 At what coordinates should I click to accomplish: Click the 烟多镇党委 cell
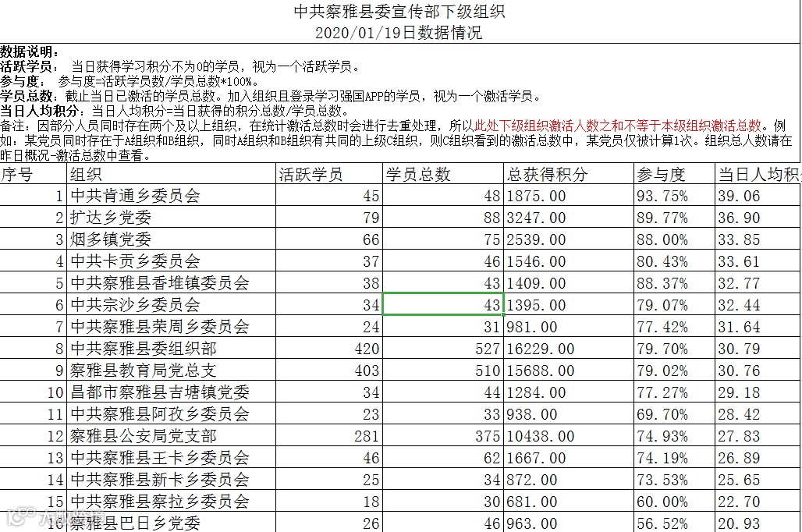tap(172, 239)
